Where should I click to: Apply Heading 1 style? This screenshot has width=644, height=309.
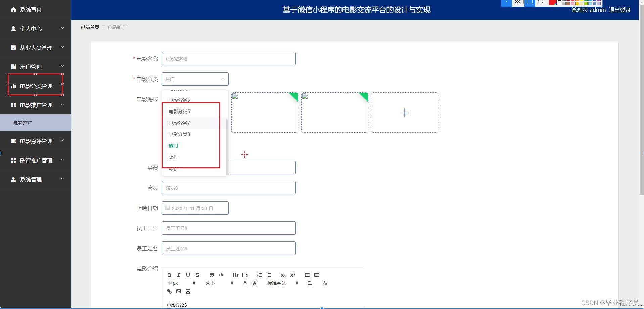(235, 275)
